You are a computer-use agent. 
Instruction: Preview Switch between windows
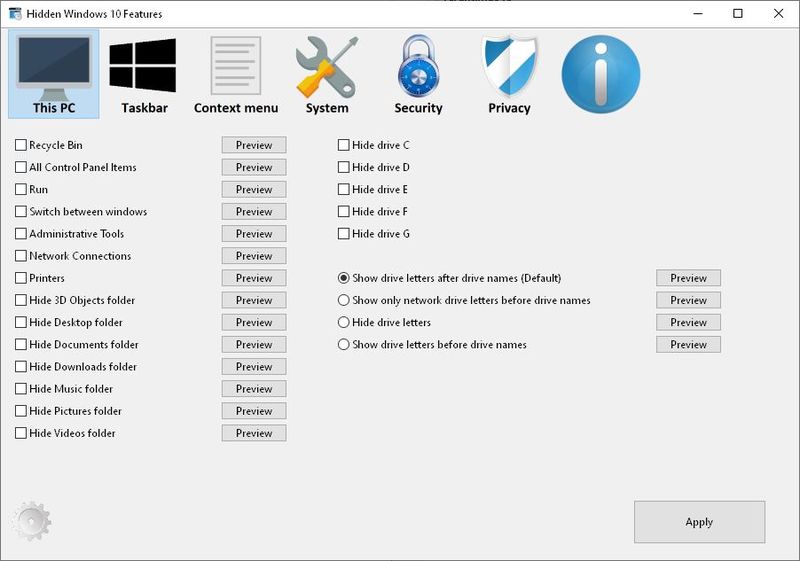coord(254,212)
